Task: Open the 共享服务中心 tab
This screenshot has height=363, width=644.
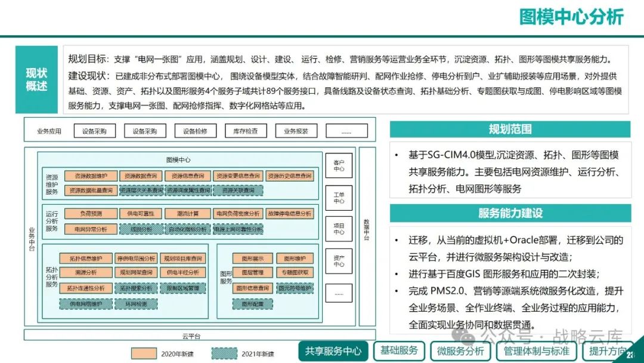Action: pyautogui.click(x=333, y=350)
